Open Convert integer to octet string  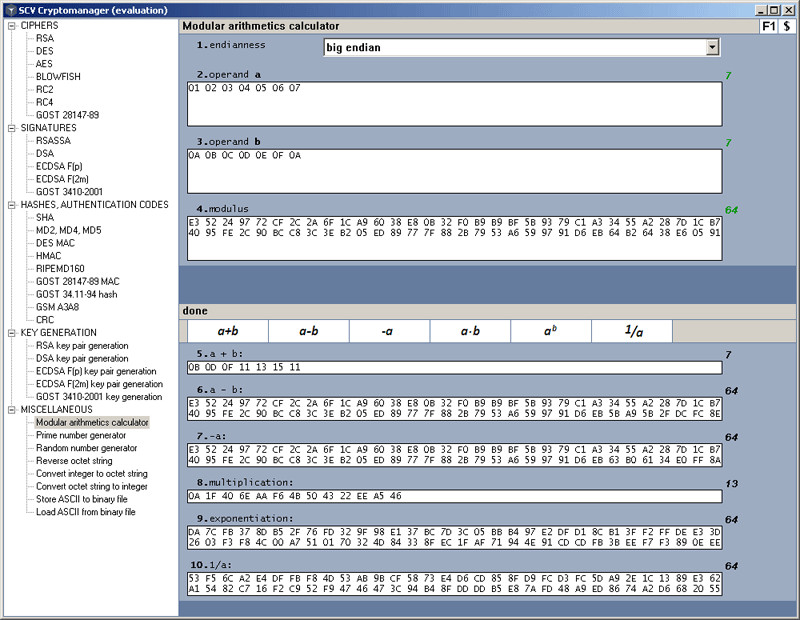(x=92, y=473)
